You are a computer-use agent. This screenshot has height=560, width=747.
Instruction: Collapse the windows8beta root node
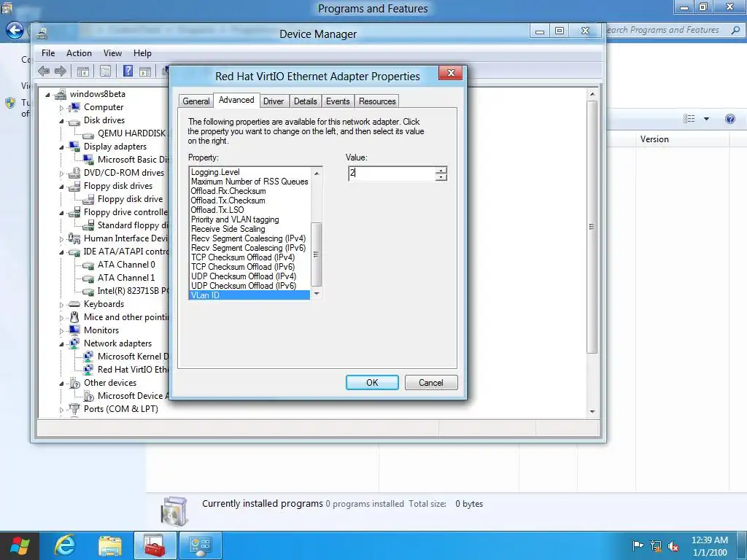[x=47, y=95]
